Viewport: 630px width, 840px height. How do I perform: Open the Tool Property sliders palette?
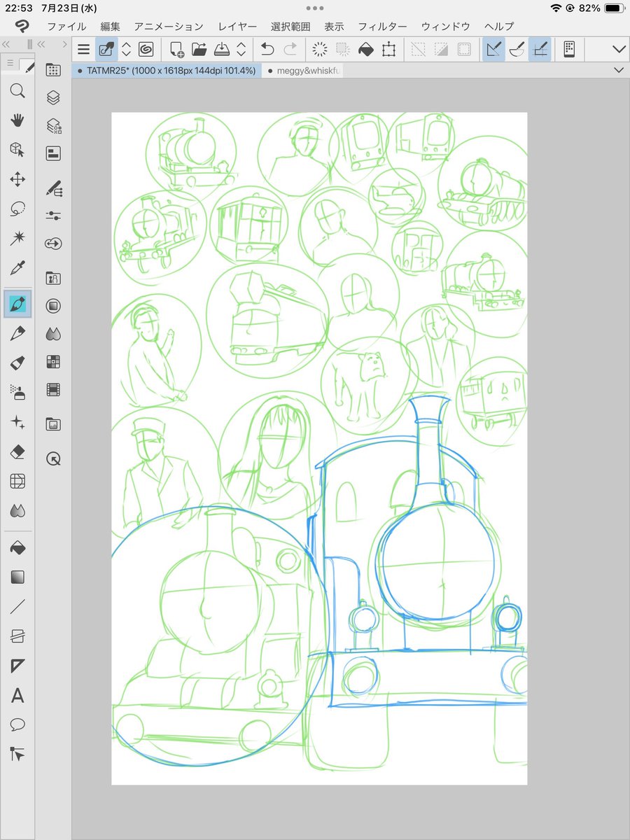point(52,216)
